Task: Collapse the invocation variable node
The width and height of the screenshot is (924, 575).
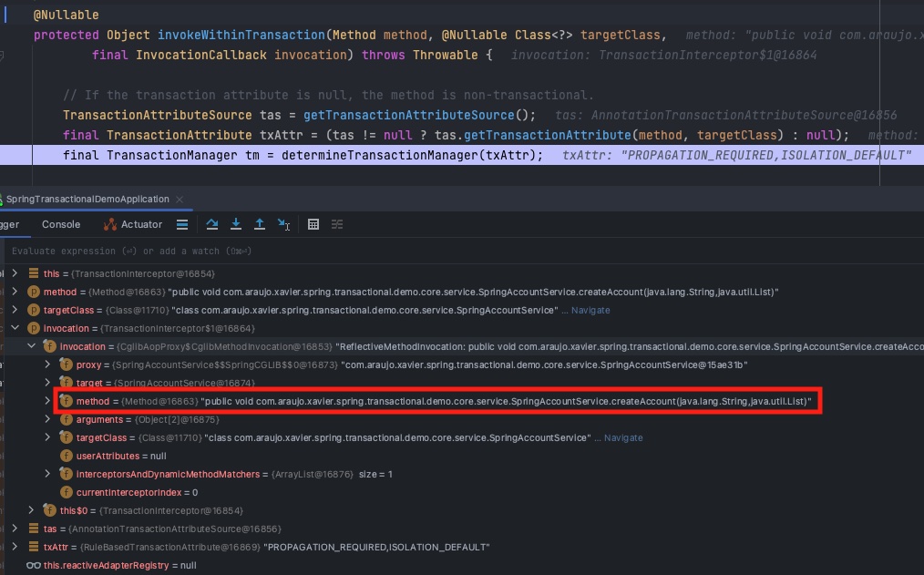Action: 15,328
